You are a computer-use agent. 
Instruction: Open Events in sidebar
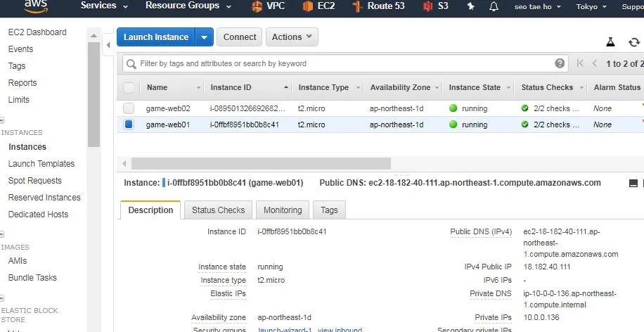(x=20, y=49)
